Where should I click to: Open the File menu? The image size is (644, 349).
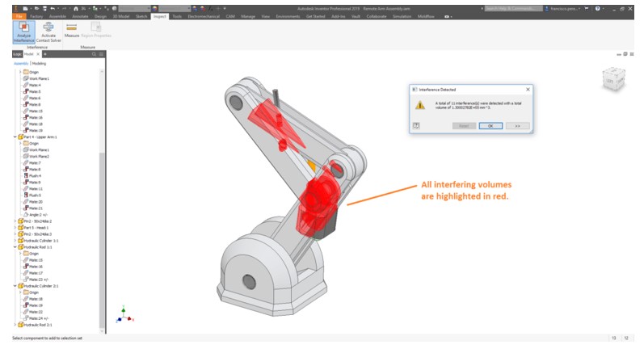(x=18, y=16)
